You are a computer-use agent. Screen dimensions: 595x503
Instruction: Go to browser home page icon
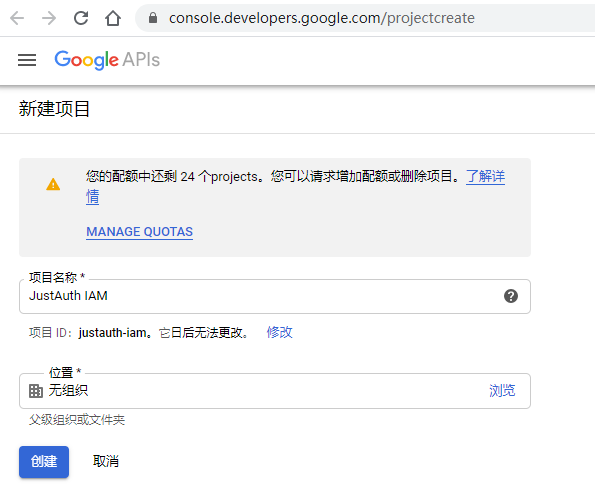tap(113, 18)
